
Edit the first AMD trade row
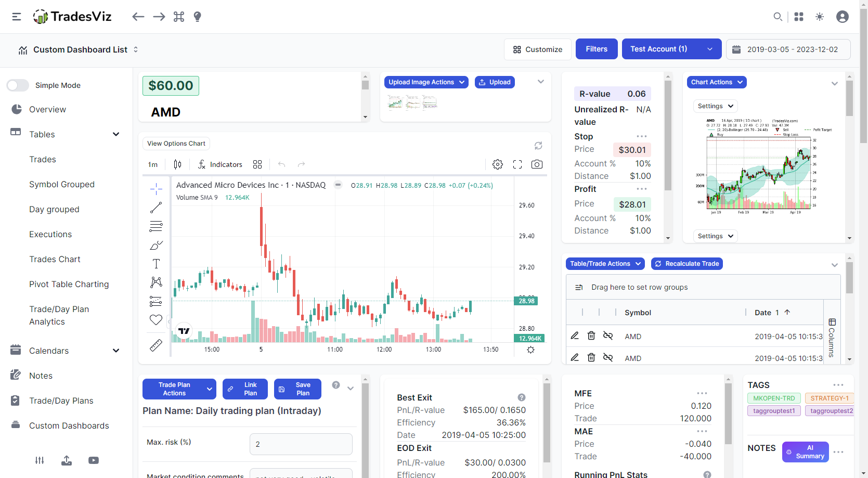click(x=575, y=335)
